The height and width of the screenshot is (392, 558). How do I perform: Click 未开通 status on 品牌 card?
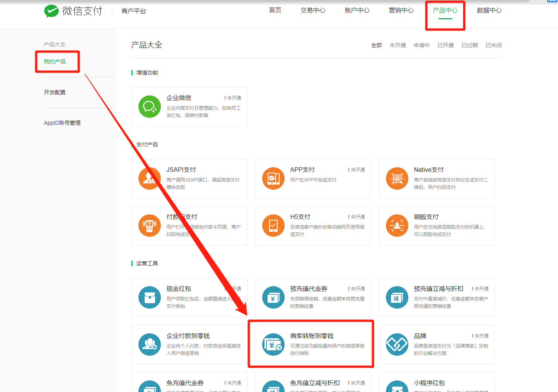click(x=480, y=336)
